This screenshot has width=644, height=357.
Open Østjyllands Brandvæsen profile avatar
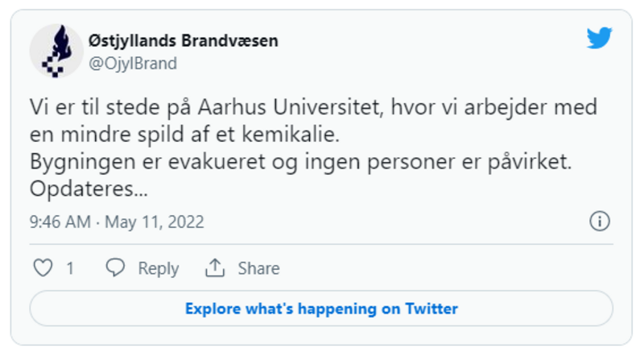56,51
